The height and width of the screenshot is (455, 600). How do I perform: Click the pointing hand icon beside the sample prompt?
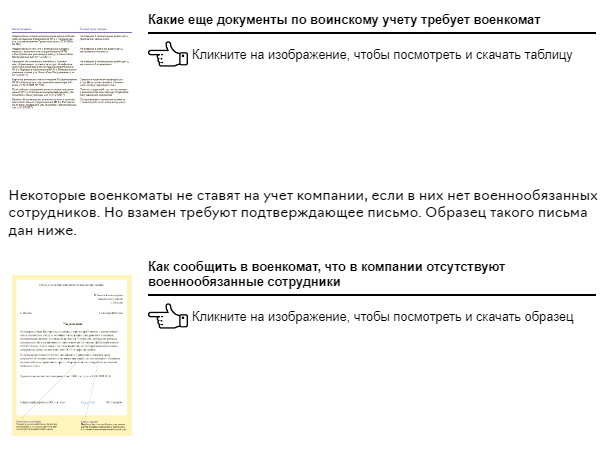[166, 317]
